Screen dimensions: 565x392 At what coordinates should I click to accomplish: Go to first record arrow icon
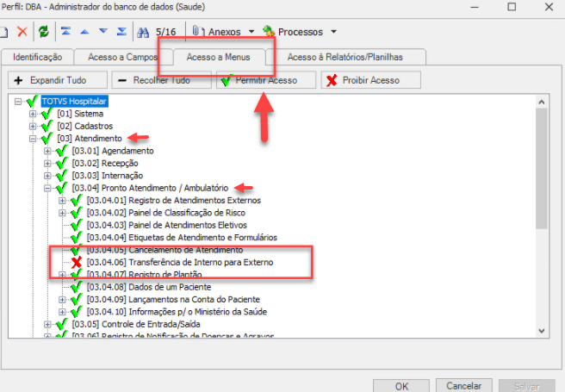65,31
